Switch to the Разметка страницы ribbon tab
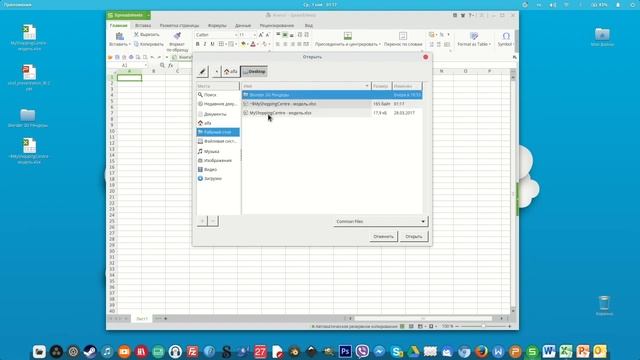This screenshot has height=360, width=640. (x=179, y=25)
